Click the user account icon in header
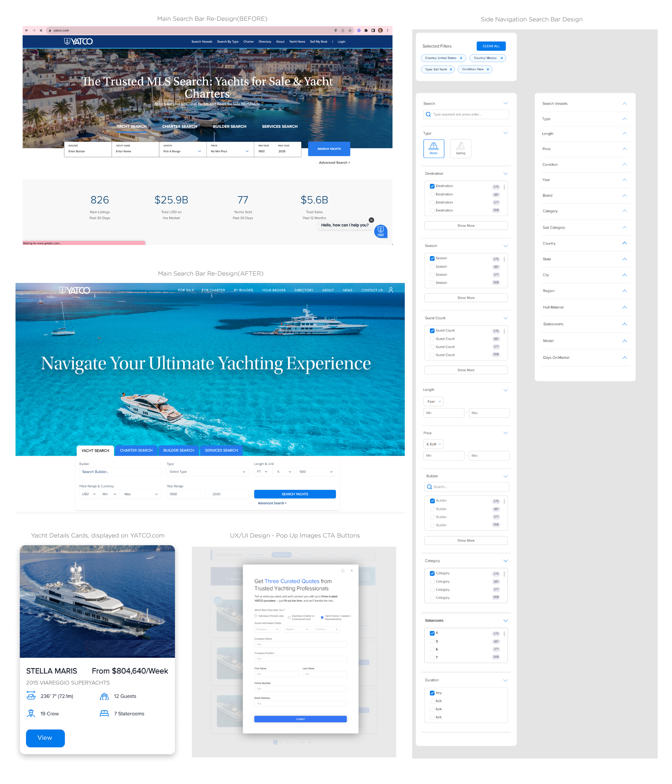Image resolution: width=672 pixels, height=784 pixels. click(x=391, y=290)
